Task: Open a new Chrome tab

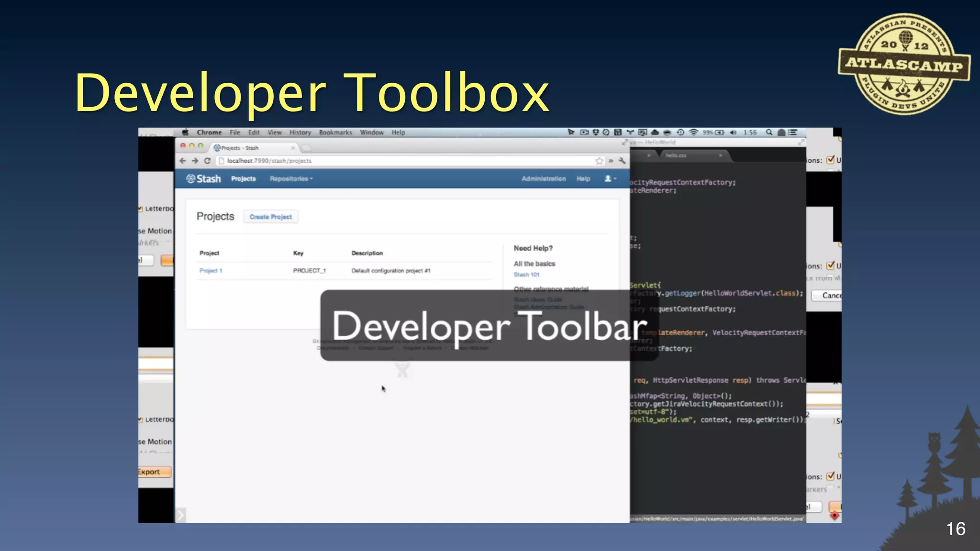Action: click(x=307, y=148)
